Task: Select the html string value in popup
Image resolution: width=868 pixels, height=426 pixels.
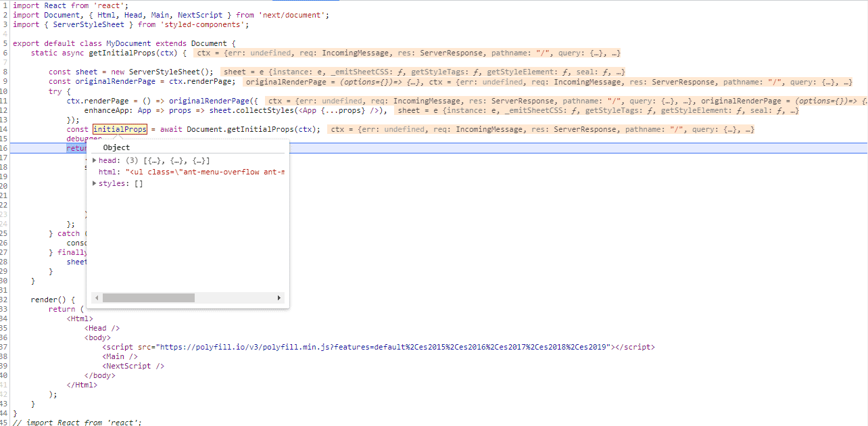Action: point(206,172)
